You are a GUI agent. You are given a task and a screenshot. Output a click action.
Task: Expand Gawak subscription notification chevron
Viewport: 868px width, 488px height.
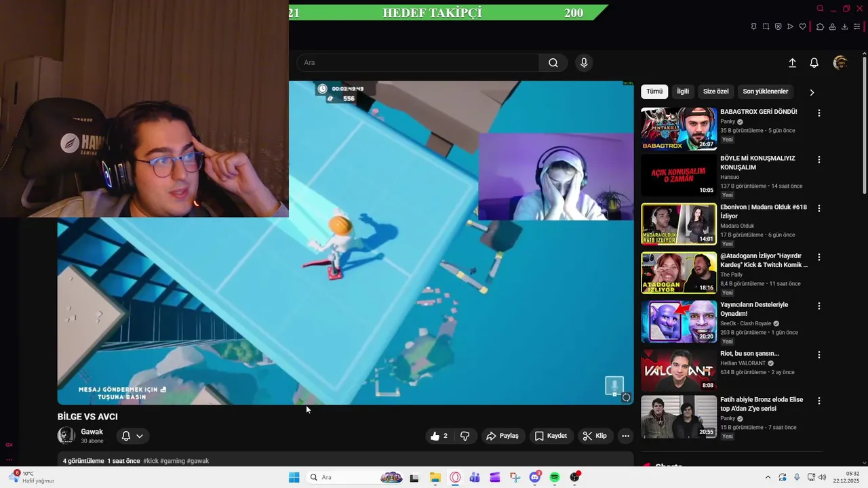(x=140, y=436)
